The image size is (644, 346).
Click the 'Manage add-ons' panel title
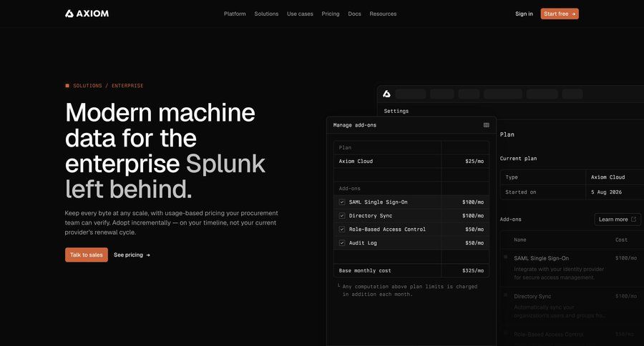pos(354,125)
